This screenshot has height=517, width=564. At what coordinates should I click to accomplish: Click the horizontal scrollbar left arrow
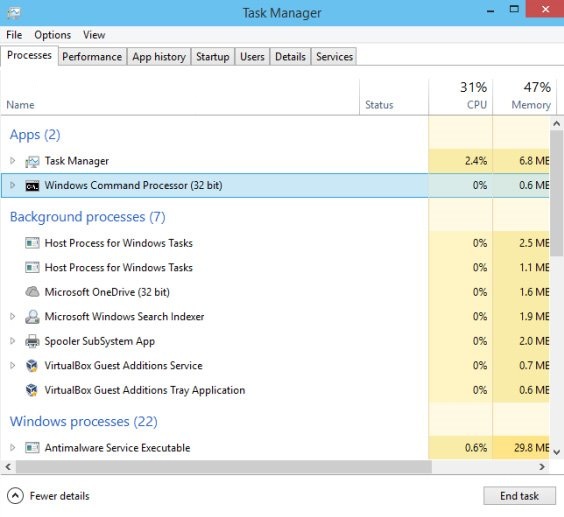tap(8, 467)
